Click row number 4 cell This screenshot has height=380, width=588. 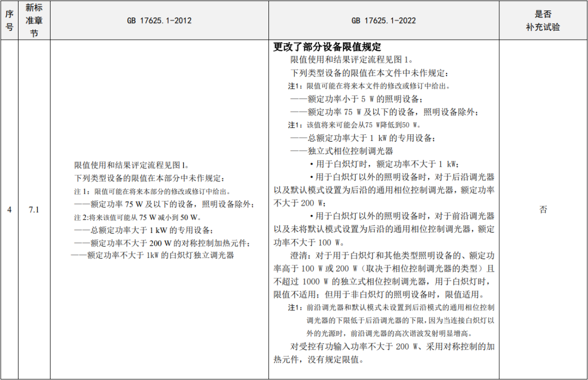pos(9,210)
